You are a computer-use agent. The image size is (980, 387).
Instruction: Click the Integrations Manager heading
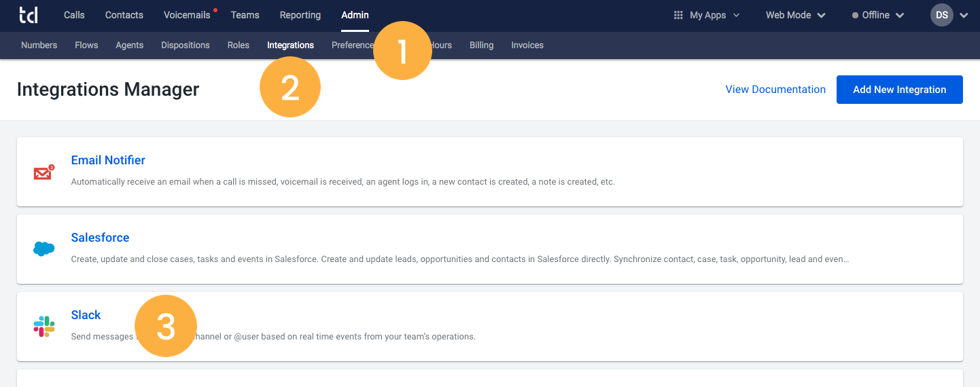tap(108, 90)
